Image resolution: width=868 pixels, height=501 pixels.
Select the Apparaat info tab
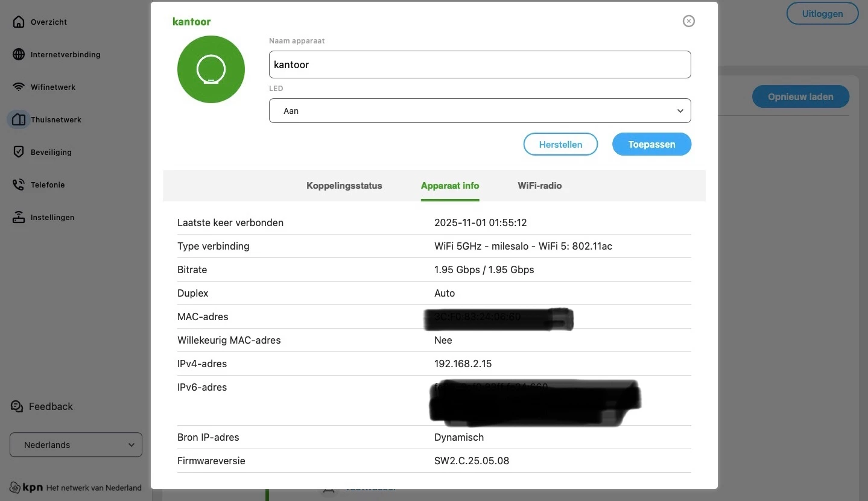pos(450,186)
